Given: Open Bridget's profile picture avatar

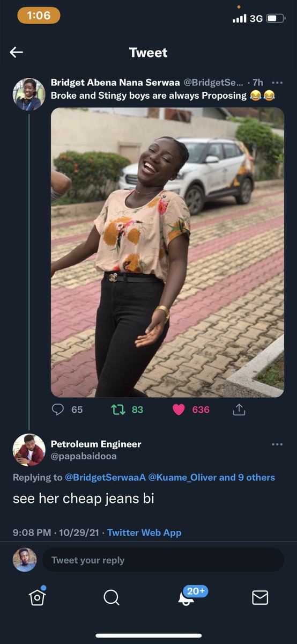Looking at the screenshot, I should [28, 94].
